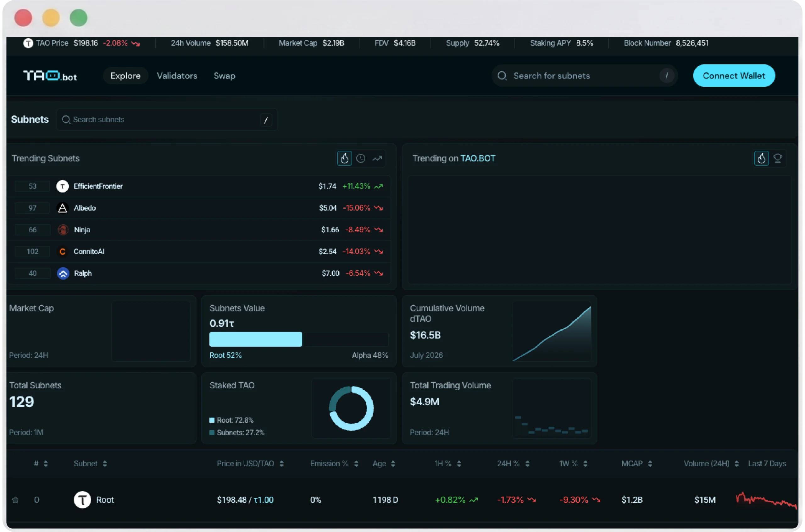Viewport: 805px width, 532px height.
Task: Click the Staked TAO donut chart
Action: [351, 408]
